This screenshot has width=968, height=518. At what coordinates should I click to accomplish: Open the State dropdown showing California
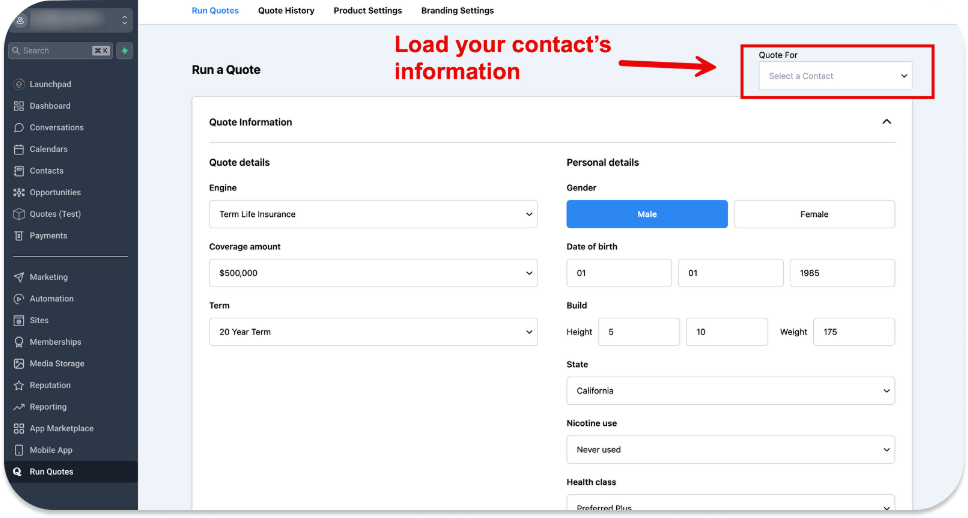click(x=730, y=390)
